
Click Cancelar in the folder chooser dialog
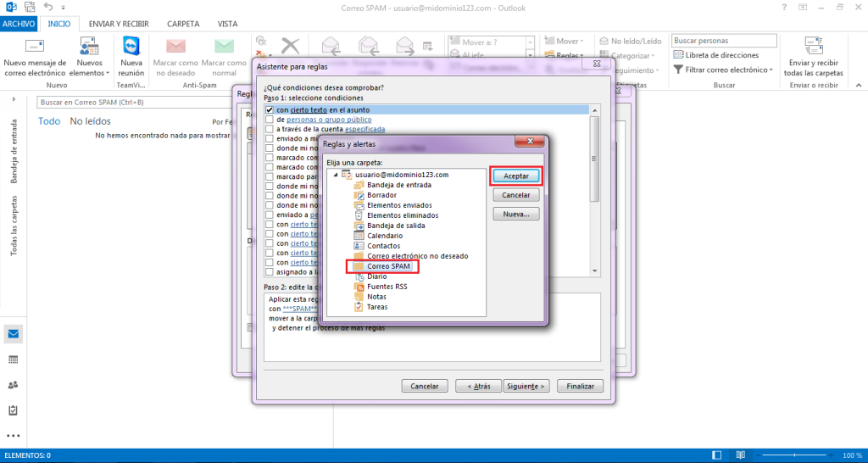(x=516, y=195)
